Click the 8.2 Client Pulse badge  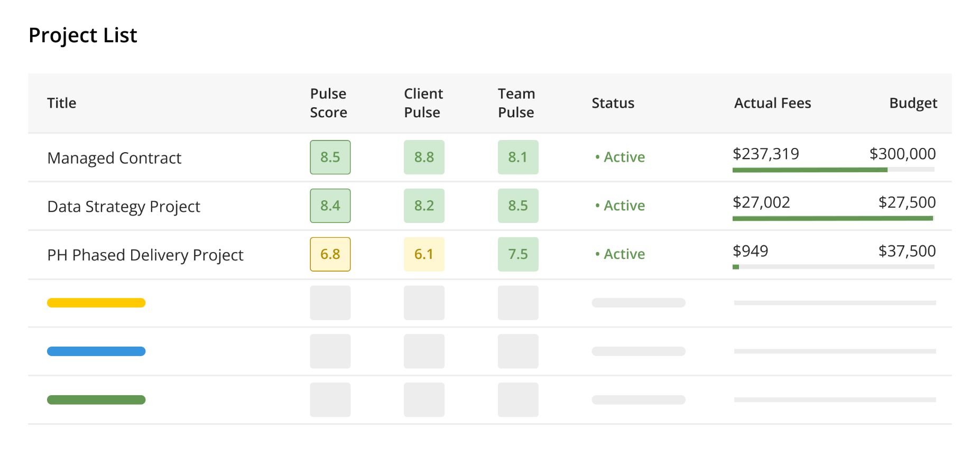tap(424, 206)
